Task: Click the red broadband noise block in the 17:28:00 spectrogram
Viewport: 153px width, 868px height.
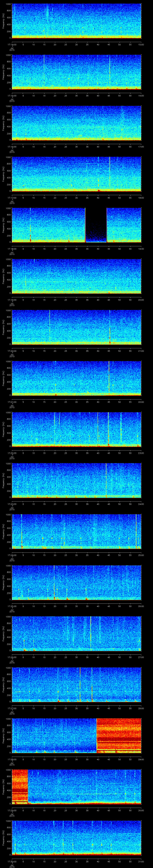Action: click(119, 736)
